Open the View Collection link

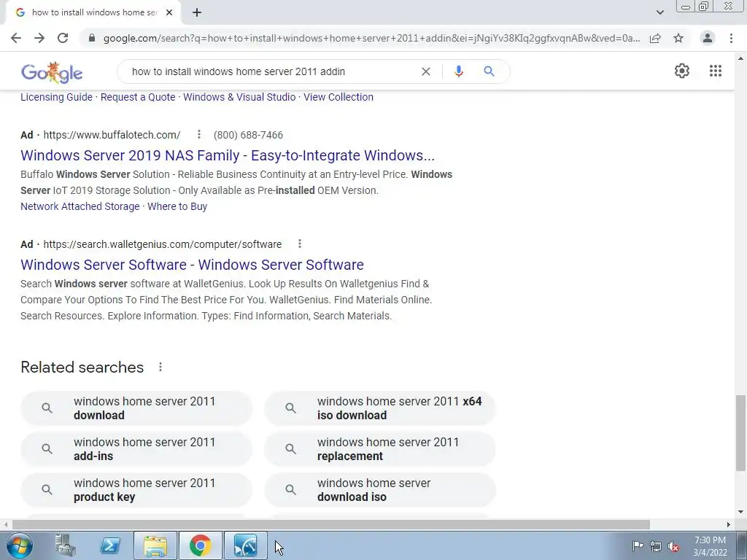tap(338, 97)
